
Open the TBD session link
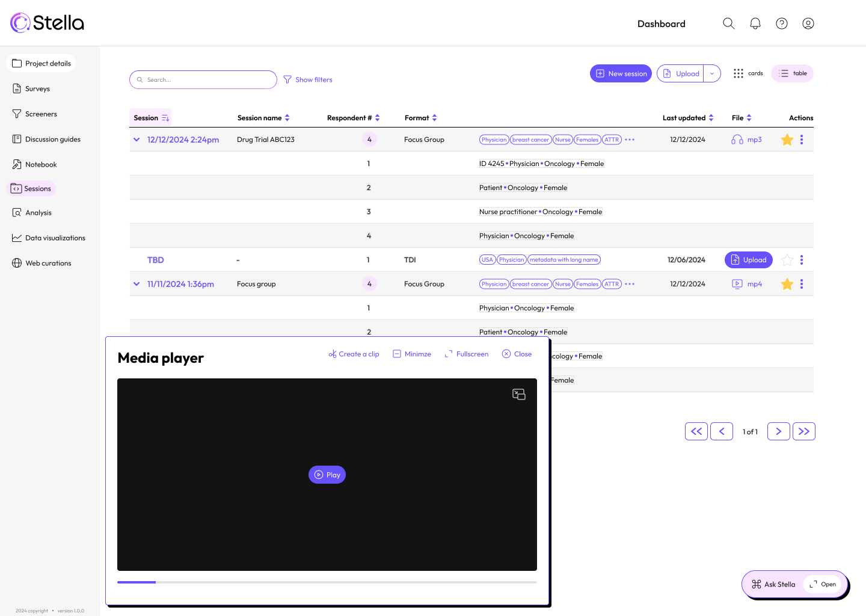point(155,260)
